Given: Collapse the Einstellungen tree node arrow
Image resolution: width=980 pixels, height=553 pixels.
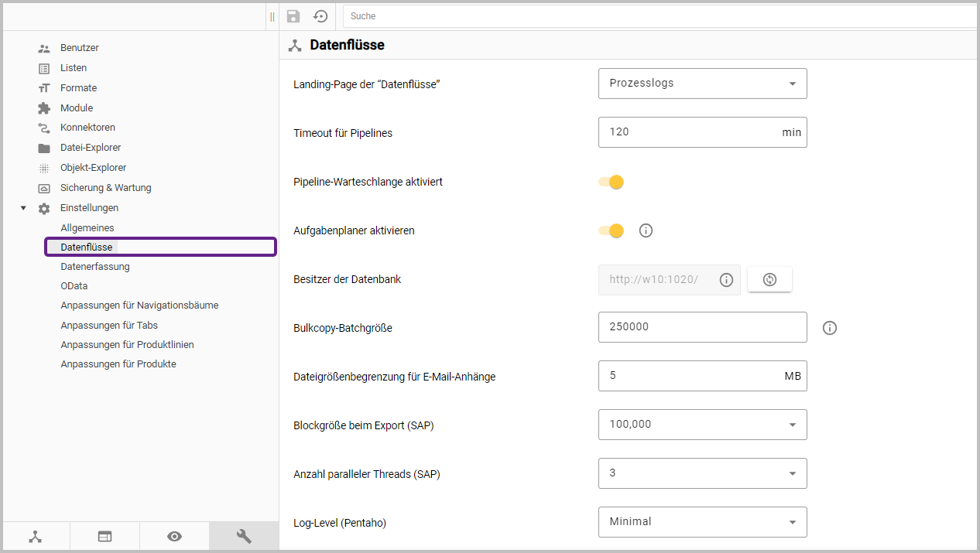Looking at the screenshot, I should pos(23,208).
